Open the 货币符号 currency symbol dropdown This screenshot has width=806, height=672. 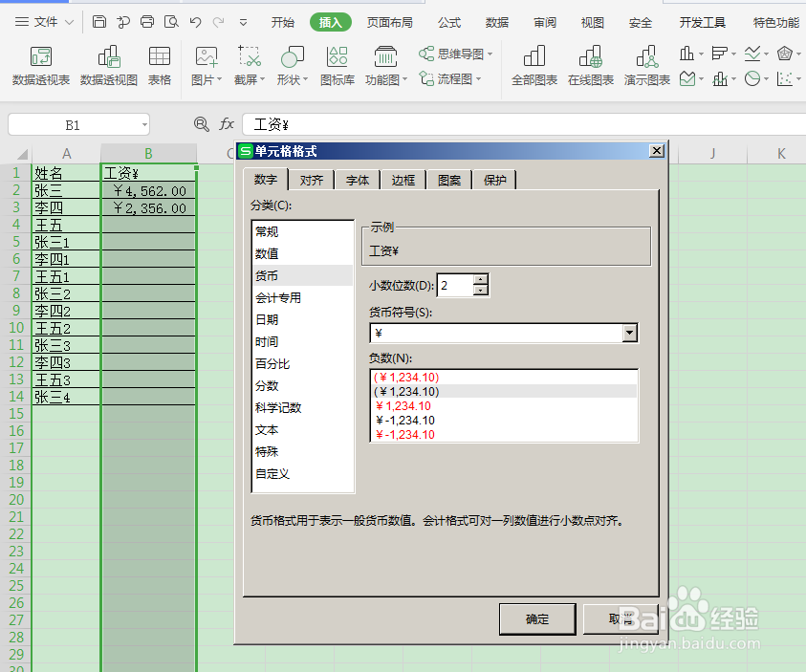click(x=629, y=334)
